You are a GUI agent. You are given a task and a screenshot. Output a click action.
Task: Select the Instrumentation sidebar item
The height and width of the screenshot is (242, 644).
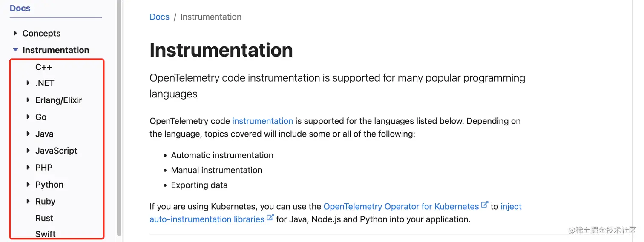click(x=56, y=50)
